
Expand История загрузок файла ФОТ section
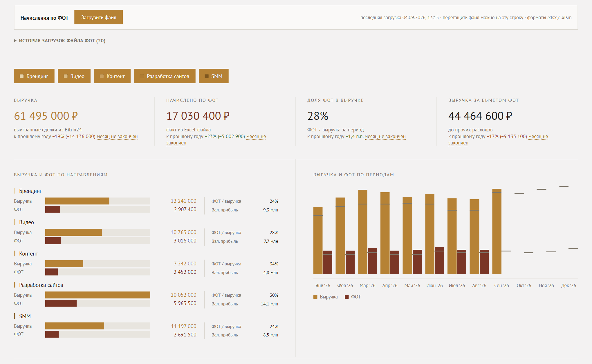coord(60,41)
